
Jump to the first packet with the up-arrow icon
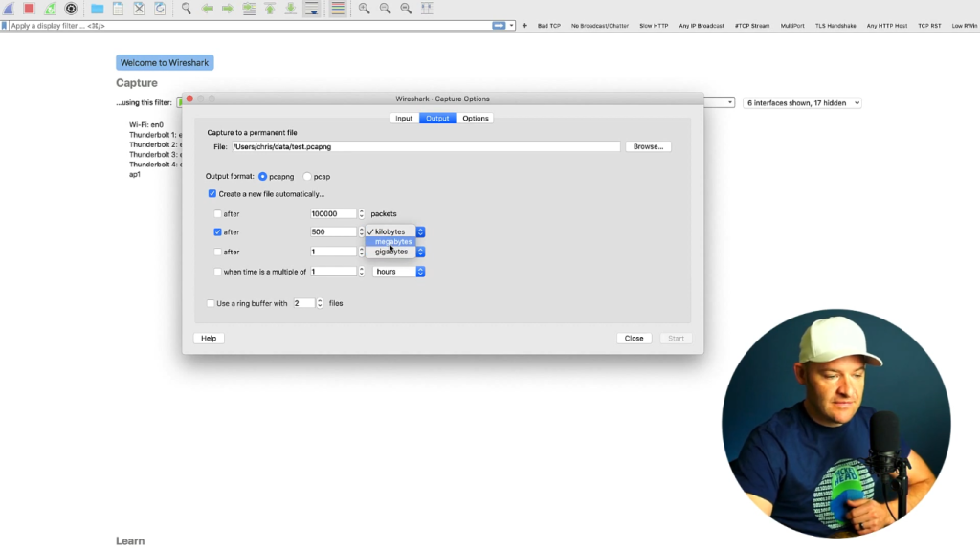coord(269,9)
